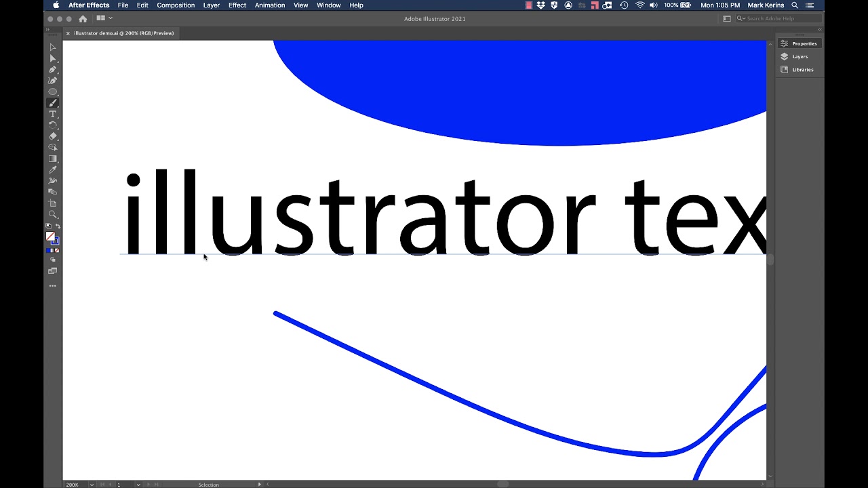Open the Wi-Fi status menu
The height and width of the screenshot is (488, 868).
(639, 5)
